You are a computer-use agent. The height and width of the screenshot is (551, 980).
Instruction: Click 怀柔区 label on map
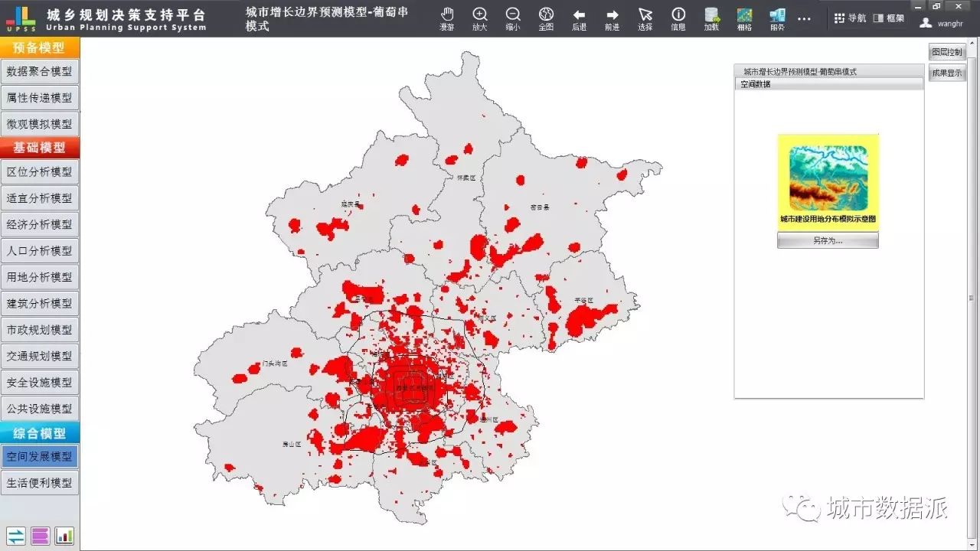click(x=466, y=178)
